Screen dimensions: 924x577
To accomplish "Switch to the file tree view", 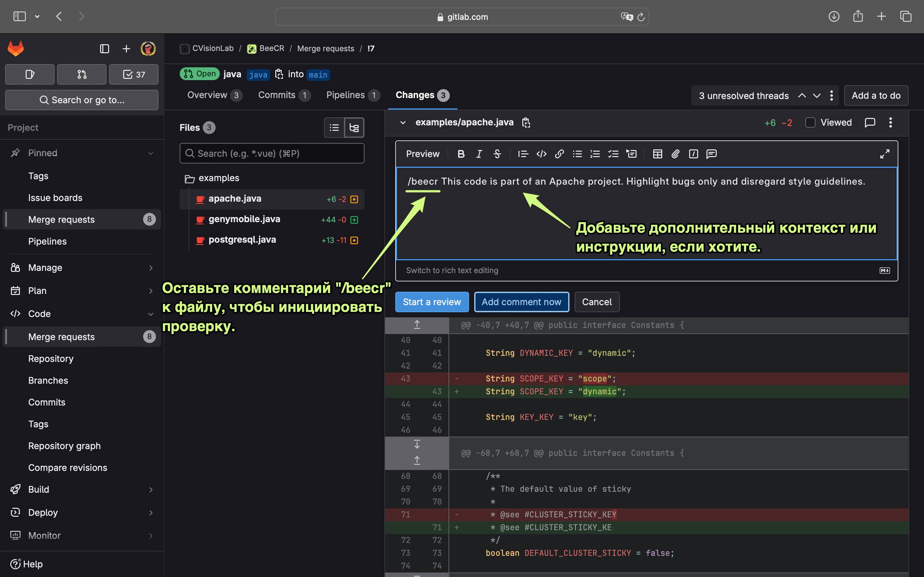I will coord(354,128).
